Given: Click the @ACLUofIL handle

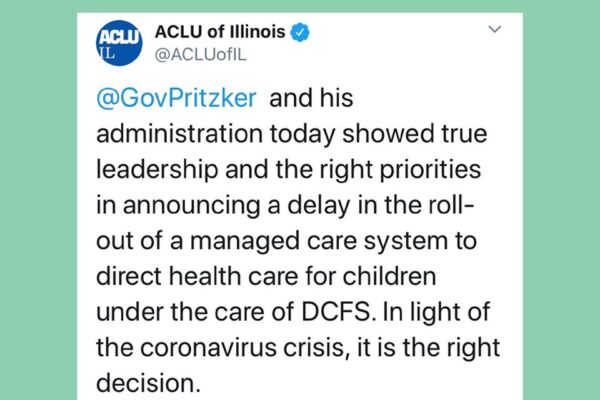Looking at the screenshot, I should coord(200,55).
